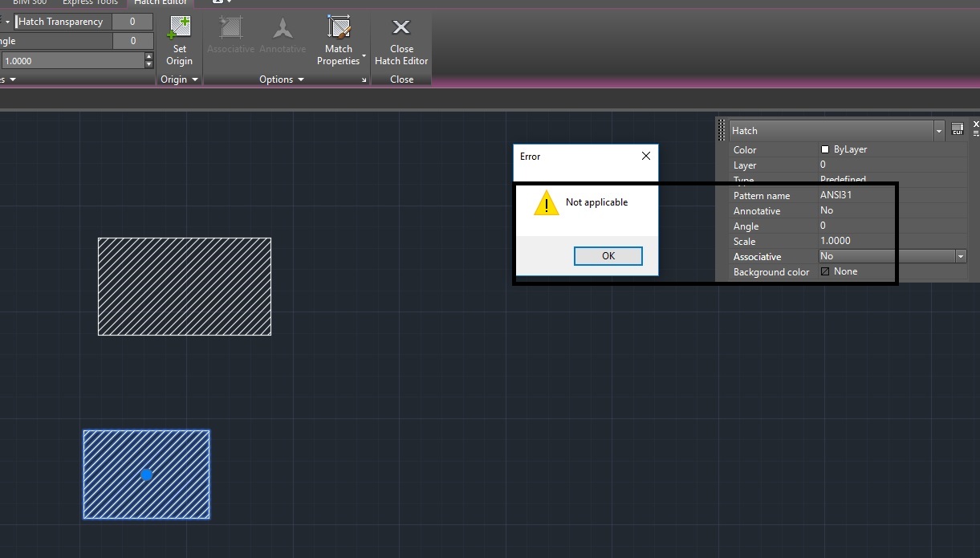Click the Properties palette options menu icon
This screenshot has width=980, height=558.
click(977, 135)
